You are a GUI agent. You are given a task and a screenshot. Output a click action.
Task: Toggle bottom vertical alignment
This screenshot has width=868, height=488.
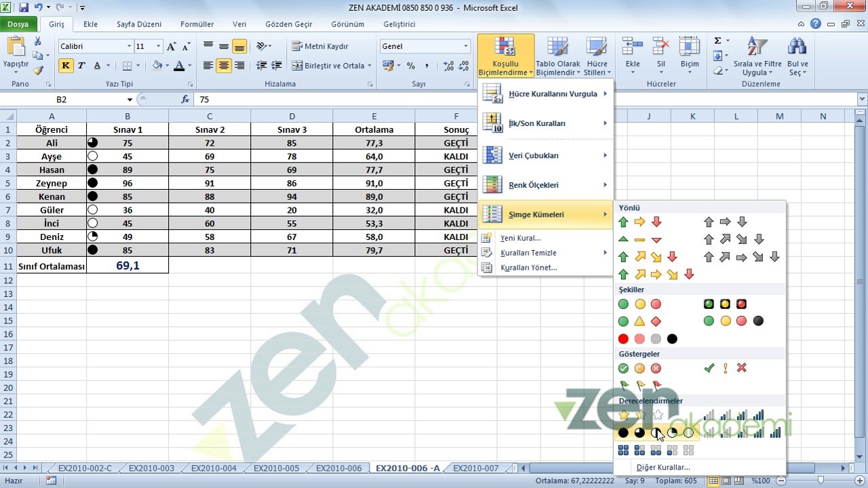coord(239,46)
